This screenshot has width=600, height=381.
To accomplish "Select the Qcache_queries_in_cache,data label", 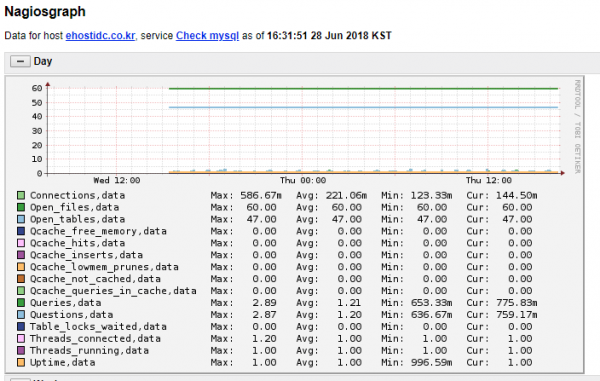I will [x=113, y=291].
